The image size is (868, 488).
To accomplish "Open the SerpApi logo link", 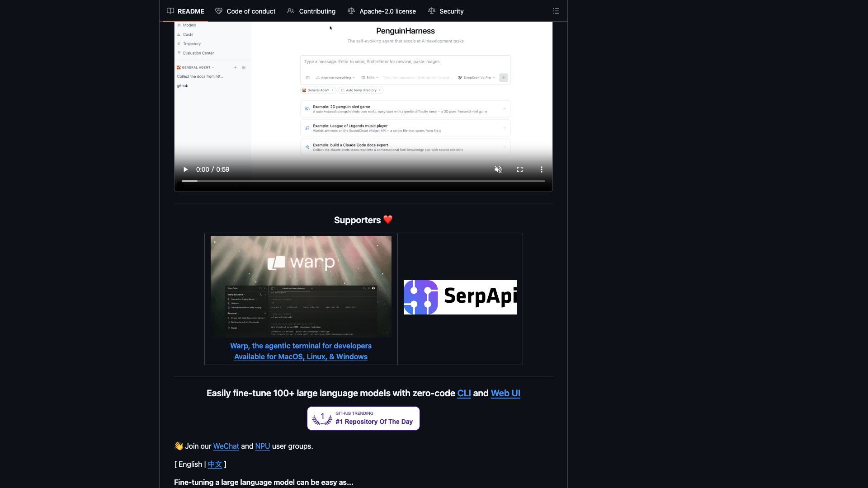I will click(x=460, y=297).
